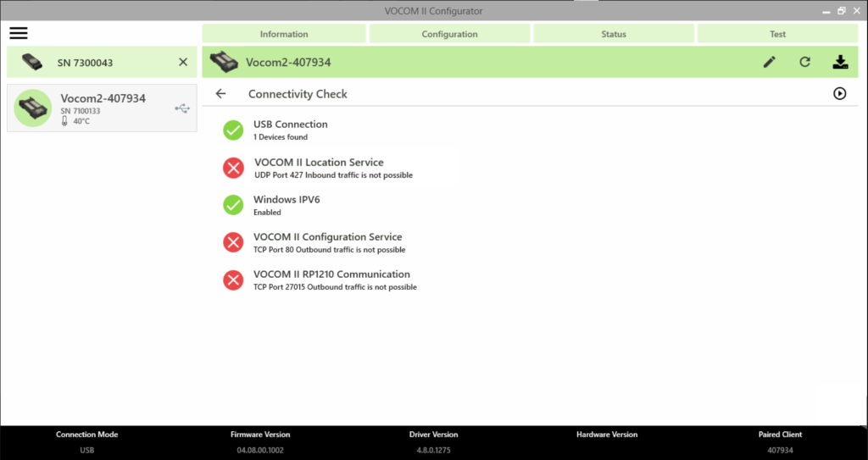Switch to the Configuration tab
Screen dimensions: 868x460
coord(449,34)
